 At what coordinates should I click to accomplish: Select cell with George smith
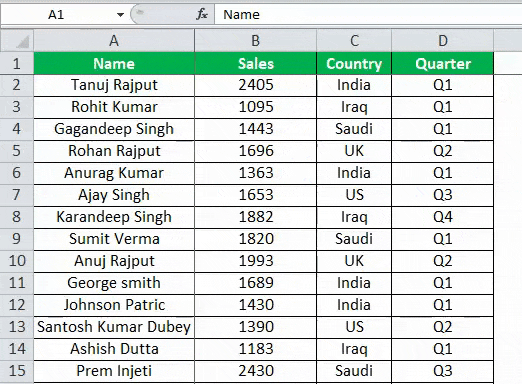pos(114,283)
